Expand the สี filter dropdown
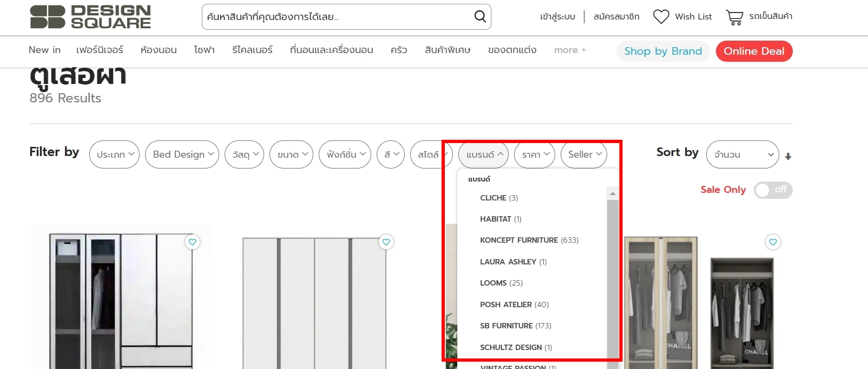The image size is (868, 369). (x=391, y=154)
